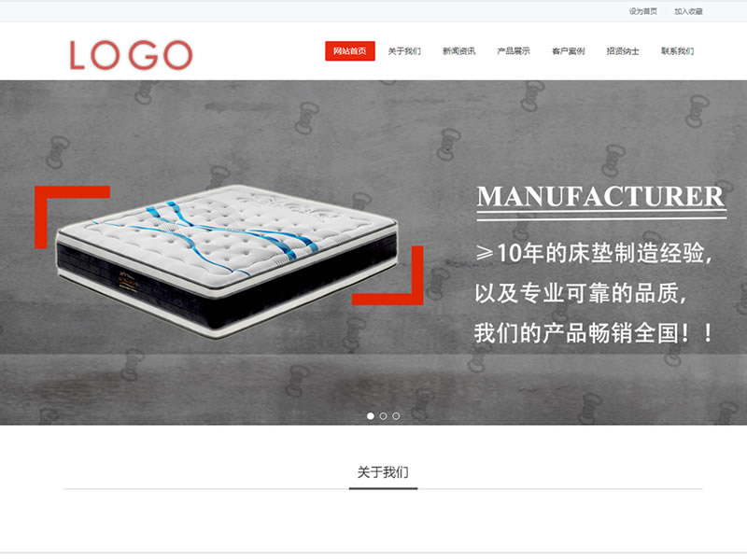Click the red corner bracket below mattress
The image size is (747, 560).
click(x=388, y=275)
